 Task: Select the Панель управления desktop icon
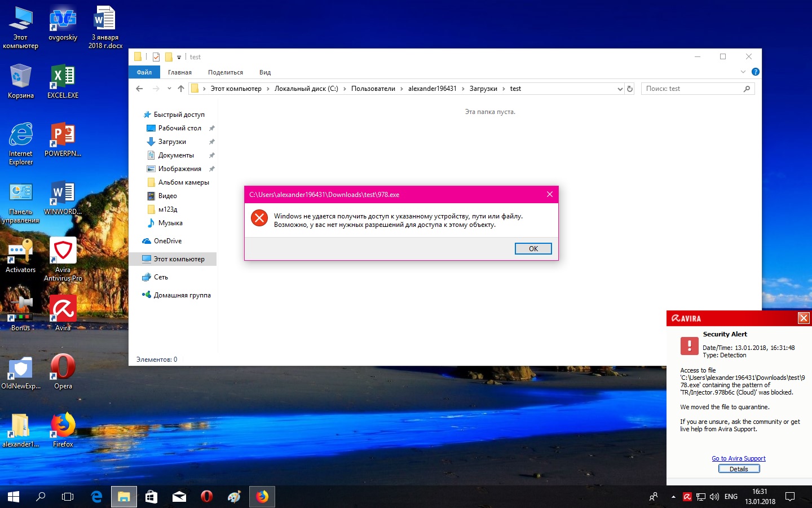pyautogui.click(x=21, y=202)
